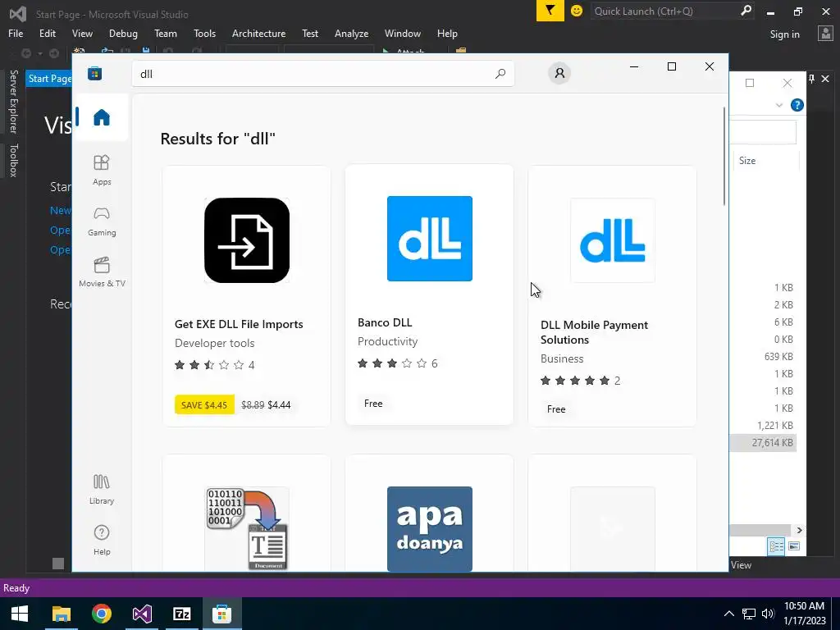Open Visual Studio View menu

82,33
